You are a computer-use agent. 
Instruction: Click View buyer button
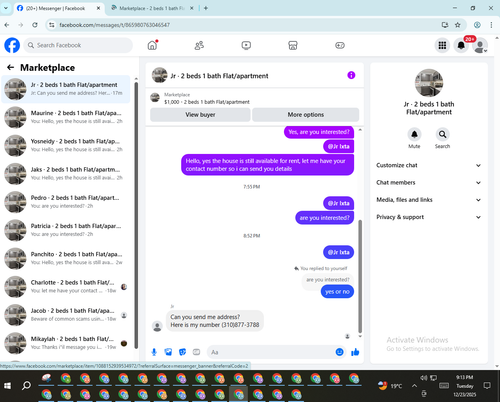[200, 115]
